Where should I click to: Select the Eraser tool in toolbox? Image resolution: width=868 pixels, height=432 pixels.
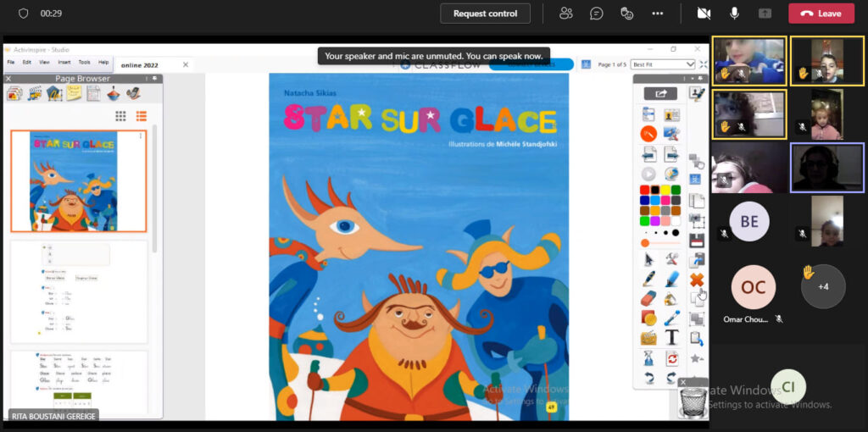point(648,298)
